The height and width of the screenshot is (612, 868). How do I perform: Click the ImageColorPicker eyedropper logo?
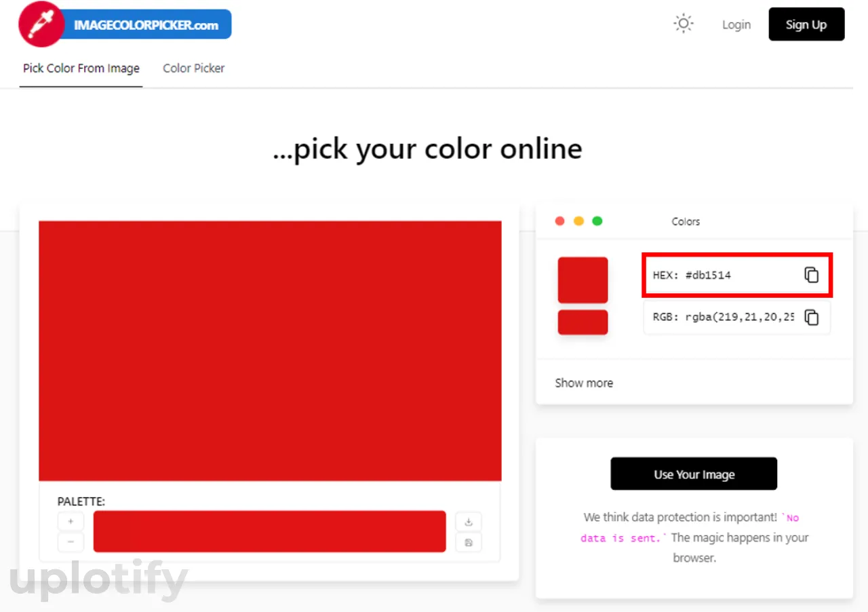pyautogui.click(x=41, y=24)
